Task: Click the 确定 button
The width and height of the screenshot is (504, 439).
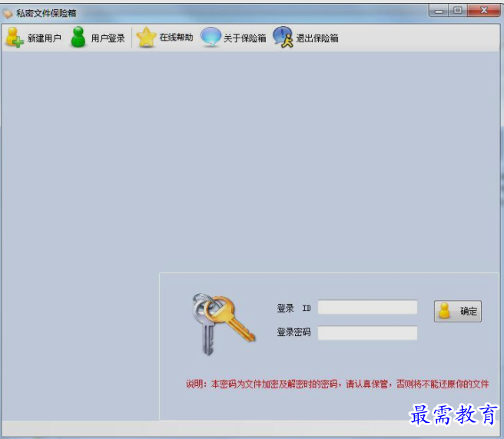Action: point(458,311)
